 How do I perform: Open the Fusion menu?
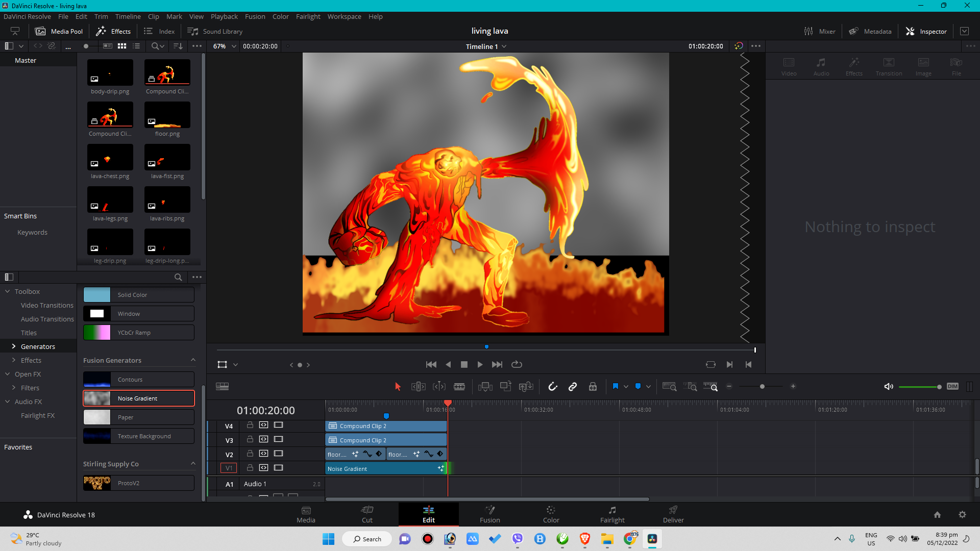[x=255, y=17]
